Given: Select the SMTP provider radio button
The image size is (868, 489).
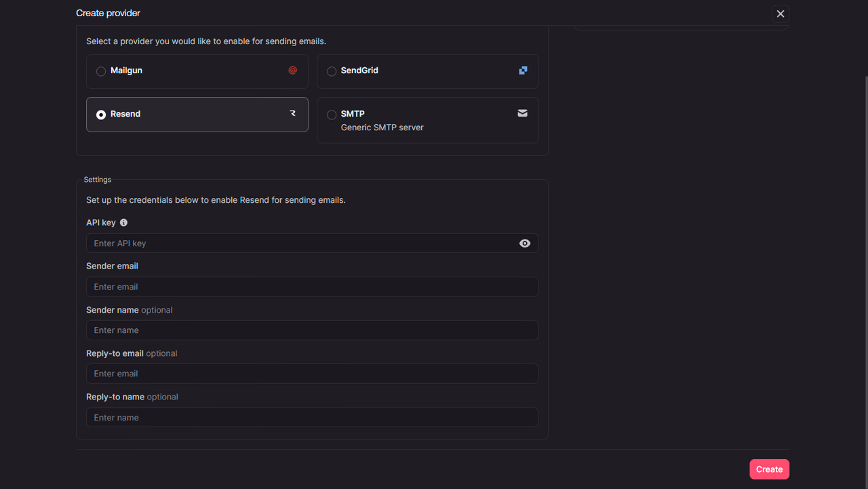Looking at the screenshot, I should click(x=332, y=115).
